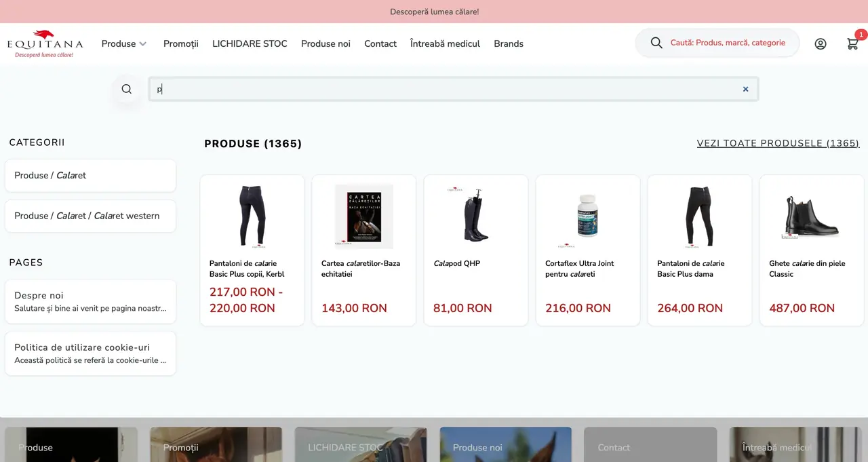Click the magnifier icon in header search
Viewport: 868px width, 462px height.
[x=656, y=43]
